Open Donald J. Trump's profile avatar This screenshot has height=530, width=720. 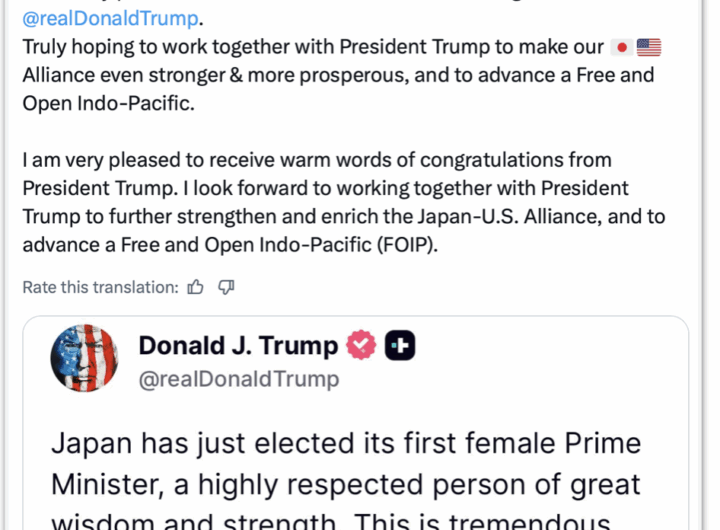coord(84,358)
